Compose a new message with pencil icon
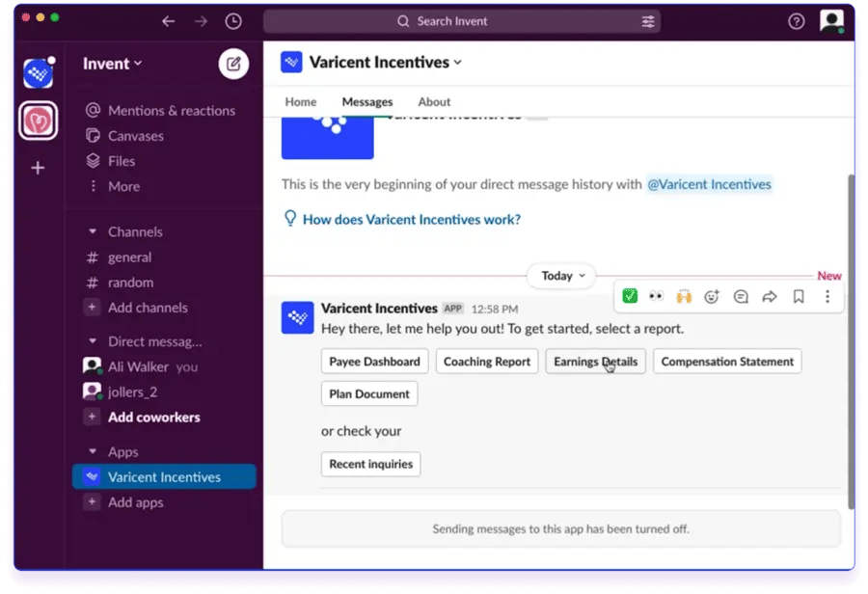Image resolution: width=868 pixels, height=594 pixels. tap(233, 64)
